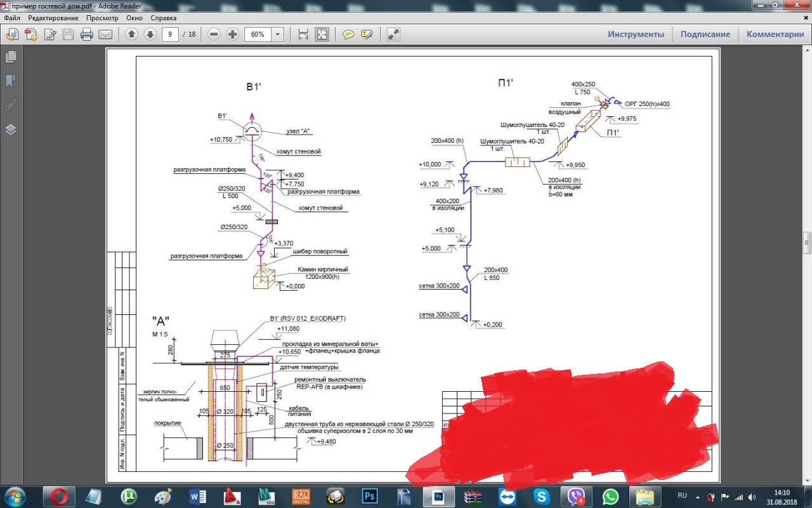This screenshot has height=508, width=812.
Task: Go to previous page with up arrow
Action: pyautogui.click(x=131, y=34)
